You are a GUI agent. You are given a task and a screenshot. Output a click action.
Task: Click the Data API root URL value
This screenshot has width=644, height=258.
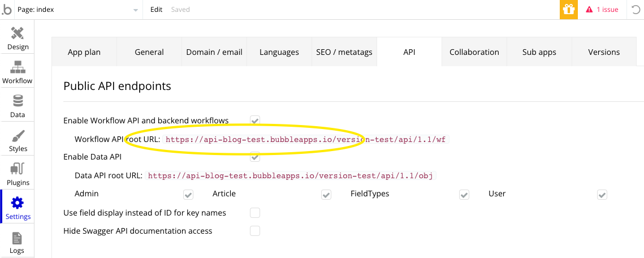[x=291, y=175]
